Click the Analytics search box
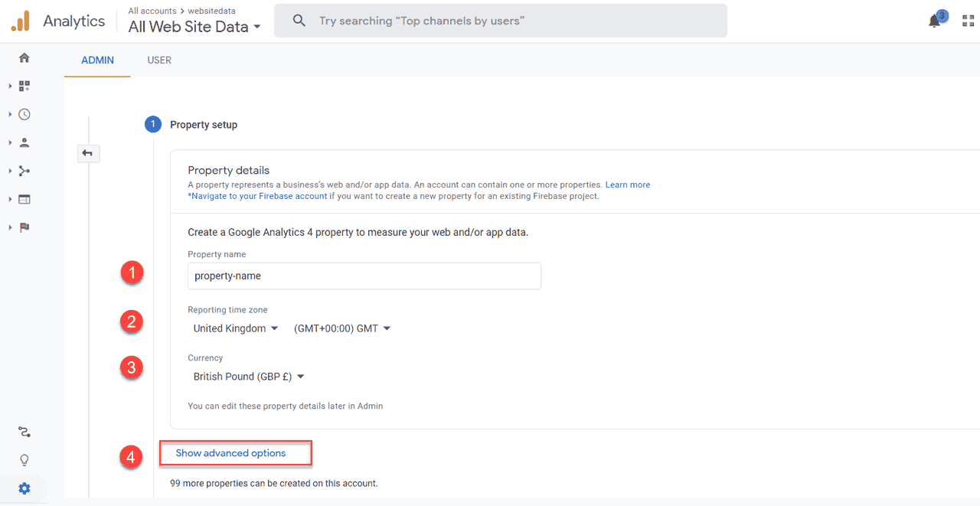The width and height of the screenshot is (980, 506). [x=501, y=21]
